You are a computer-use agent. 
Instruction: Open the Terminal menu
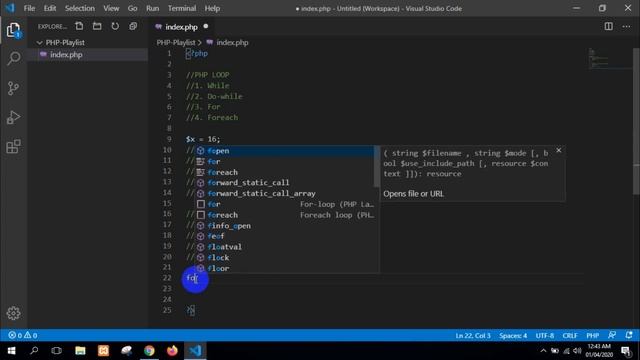click(182, 8)
